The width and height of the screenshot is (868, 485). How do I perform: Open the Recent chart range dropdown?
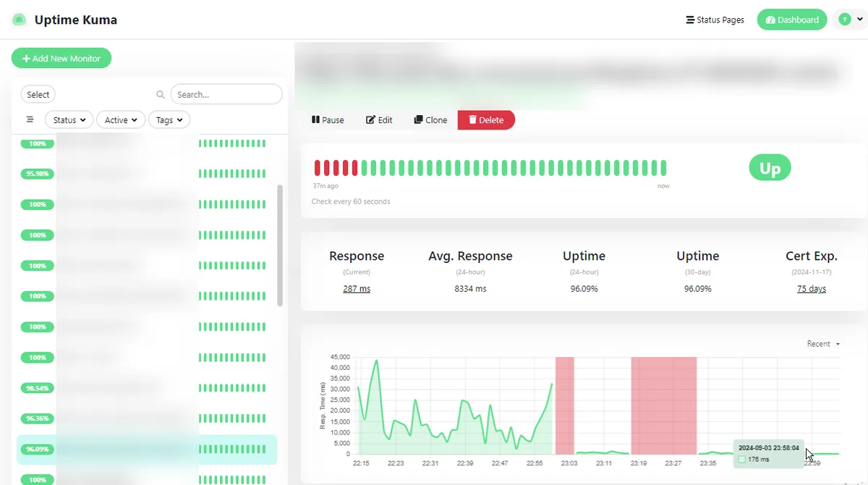pos(823,344)
